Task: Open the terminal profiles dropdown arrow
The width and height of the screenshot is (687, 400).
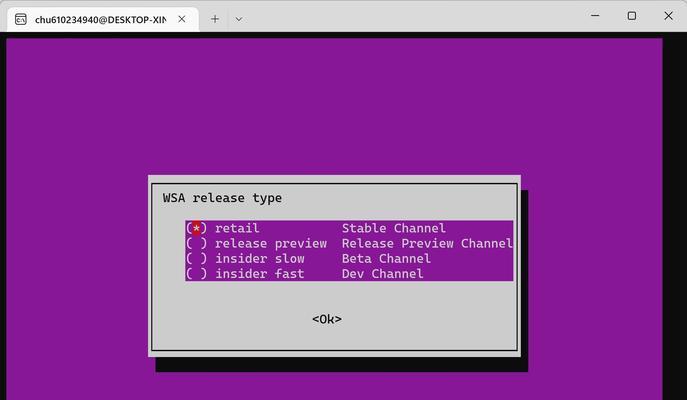Action: click(239, 19)
